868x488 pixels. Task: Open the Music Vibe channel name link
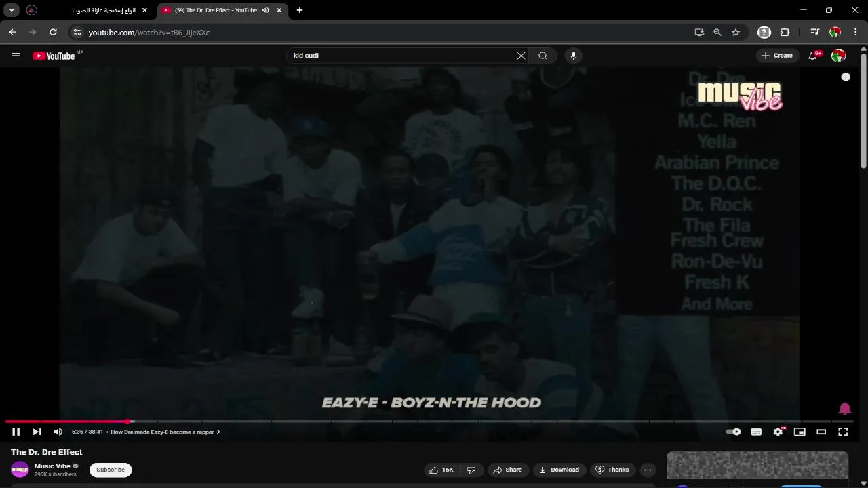pyautogui.click(x=53, y=466)
